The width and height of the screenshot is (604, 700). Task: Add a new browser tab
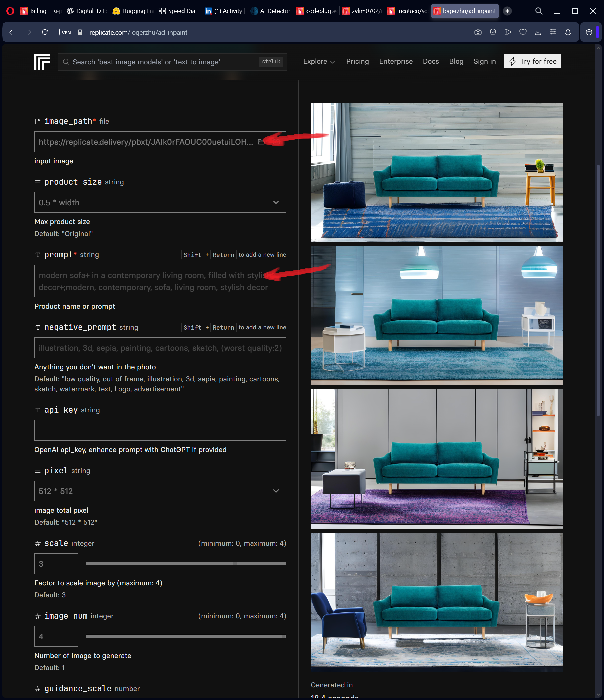(x=507, y=11)
